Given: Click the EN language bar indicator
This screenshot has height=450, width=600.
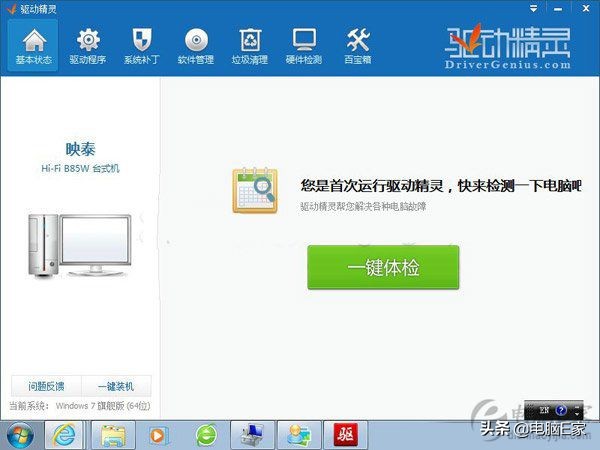Looking at the screenshot, I should coord(544,410).
